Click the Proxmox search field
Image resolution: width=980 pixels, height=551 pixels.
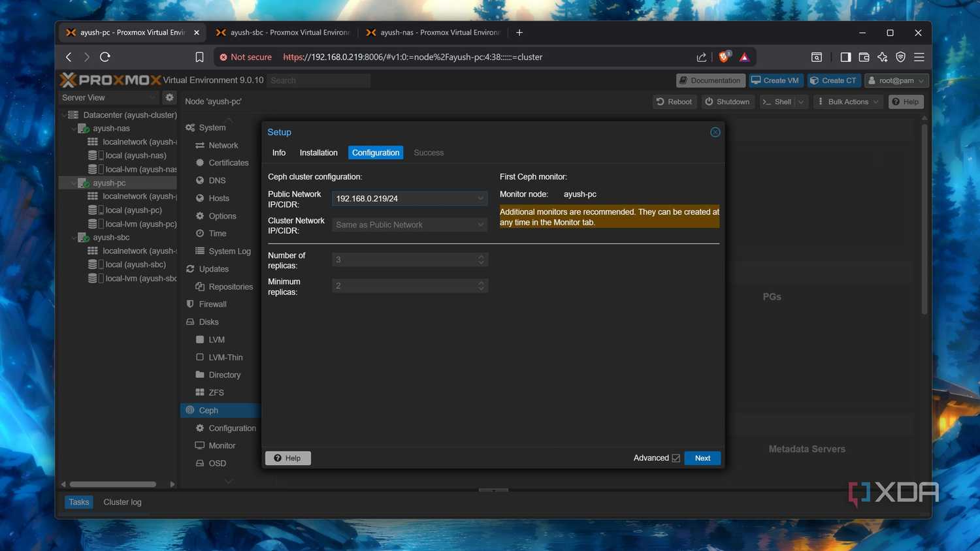click(318, 80)
